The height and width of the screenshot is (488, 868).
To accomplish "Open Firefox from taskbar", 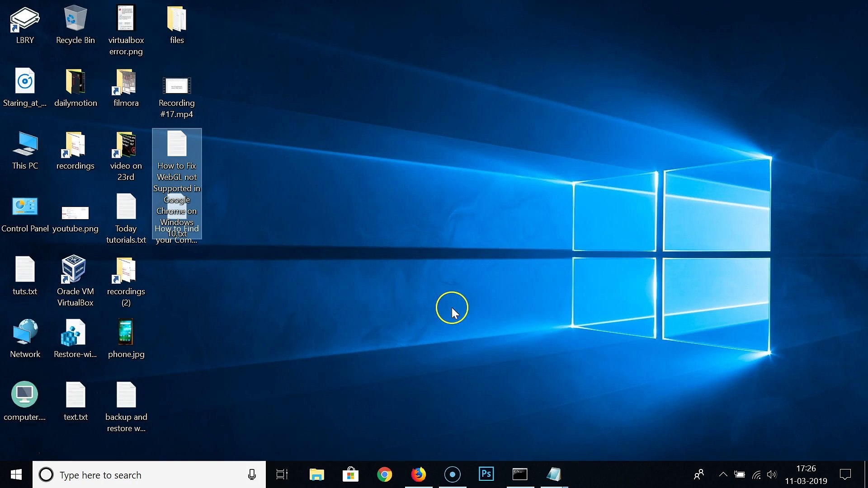I will pos(419,474).
